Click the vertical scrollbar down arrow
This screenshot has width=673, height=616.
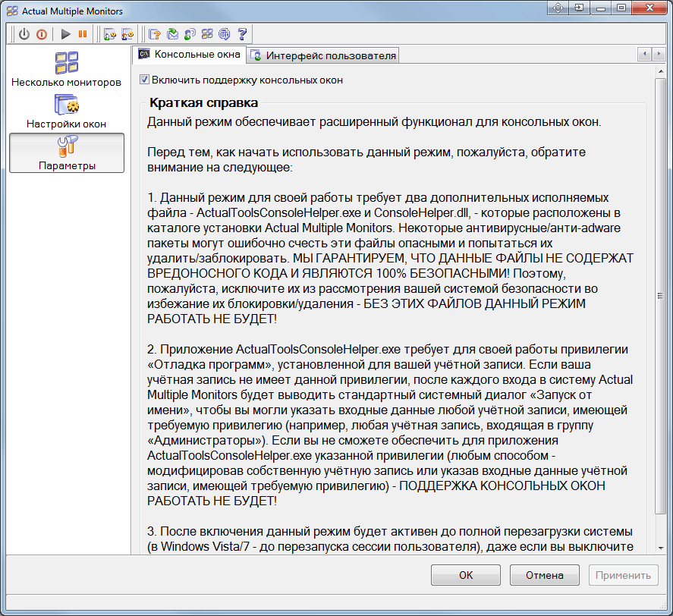[x=660, y=548]
